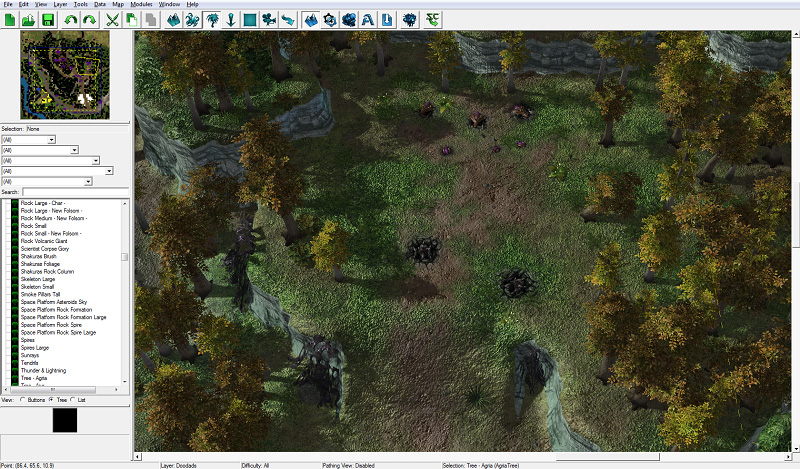Image resolution: width=800 pixels, height=469 pixels.
Task: Open the Modules menu
Action: click(x=141, y=4)
